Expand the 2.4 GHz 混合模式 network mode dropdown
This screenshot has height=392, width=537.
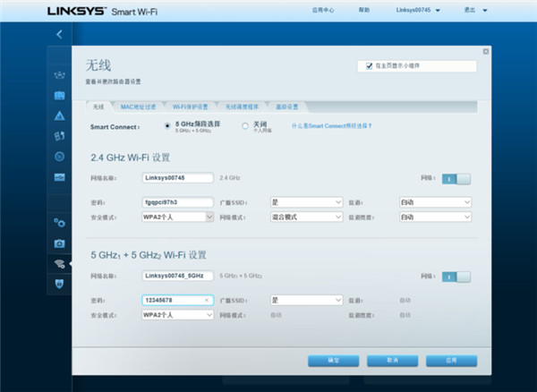pos(306,217)
